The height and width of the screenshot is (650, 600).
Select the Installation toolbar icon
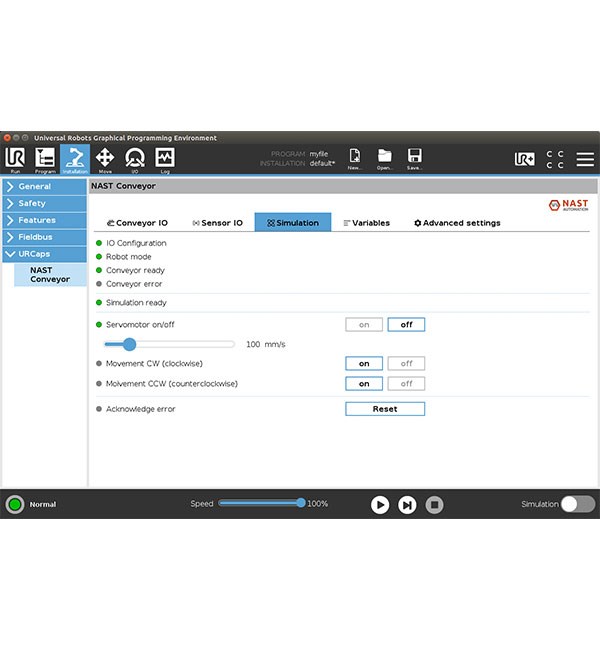pos(75,160)
